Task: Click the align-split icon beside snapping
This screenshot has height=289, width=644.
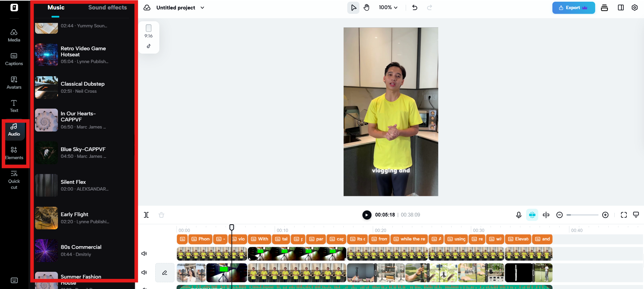Action: [546, 215]
